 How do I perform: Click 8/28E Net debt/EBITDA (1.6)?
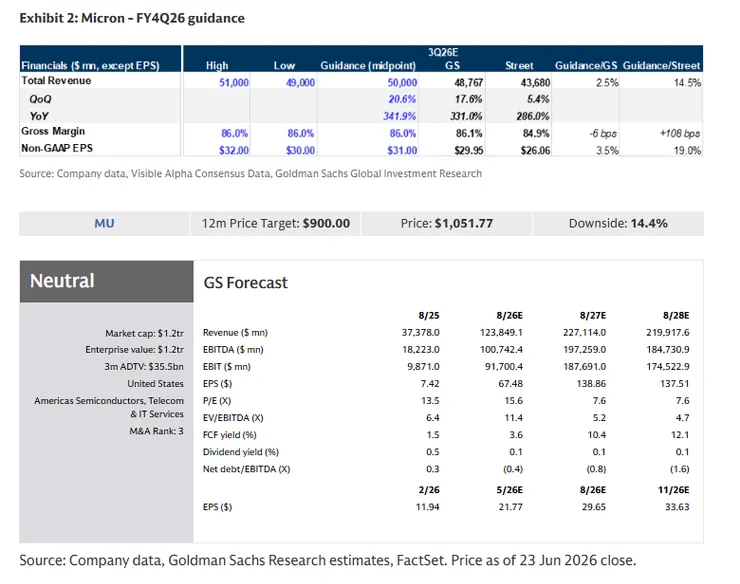coord(680,469)
